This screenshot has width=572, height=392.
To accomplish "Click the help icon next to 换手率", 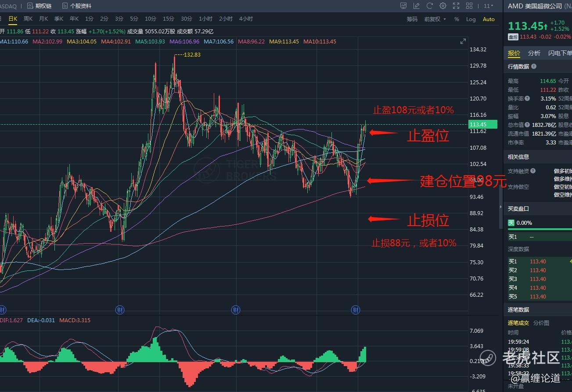I will tap(527, 99).
